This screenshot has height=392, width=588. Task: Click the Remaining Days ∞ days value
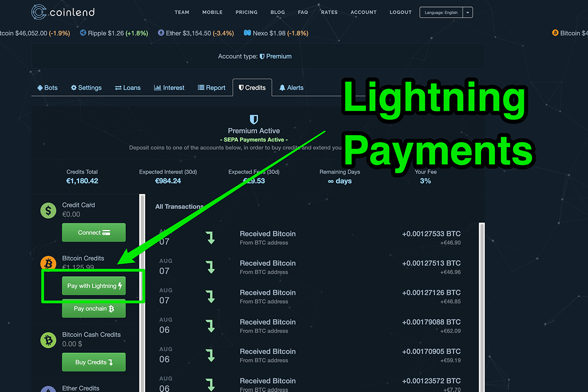[340, 181]
